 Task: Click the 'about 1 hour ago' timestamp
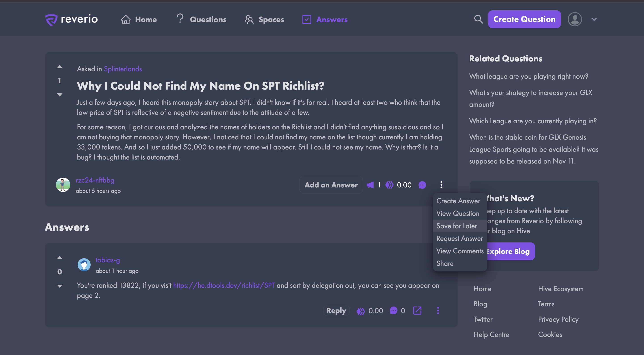tap(117, 271)
